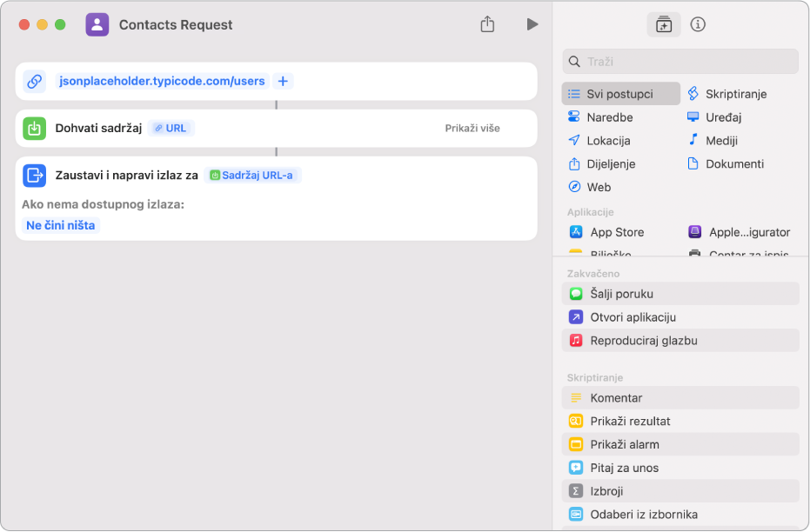
Task: Click the Aplikacije section header
Action: tap(591, 212)
